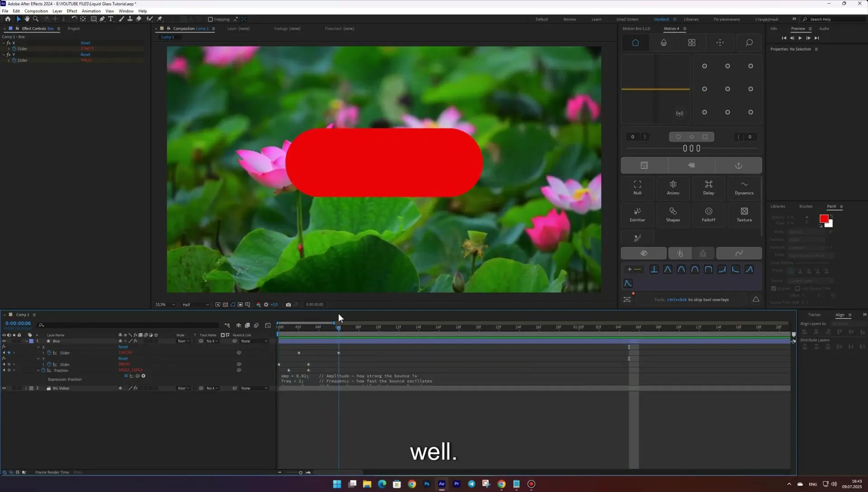The height and width of the screenshot is (492, 868).
Task: Adjust the timeline zoom slider
Action: point(301,473)
